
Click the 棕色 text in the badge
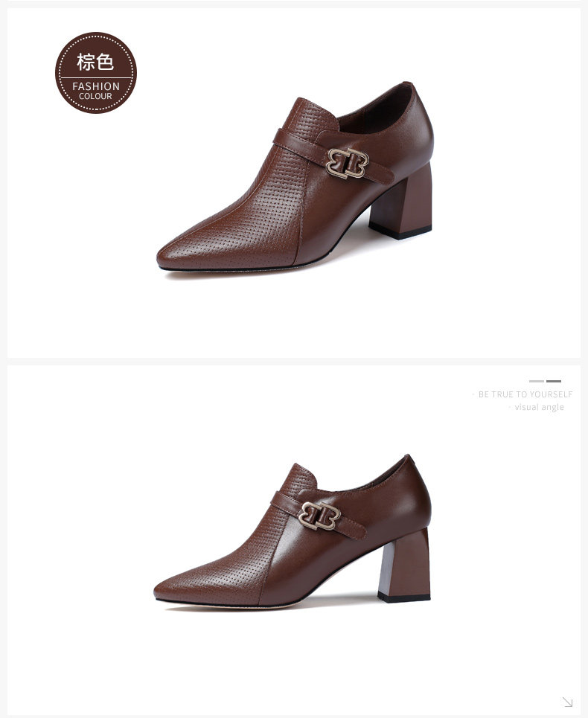(95, 62)
